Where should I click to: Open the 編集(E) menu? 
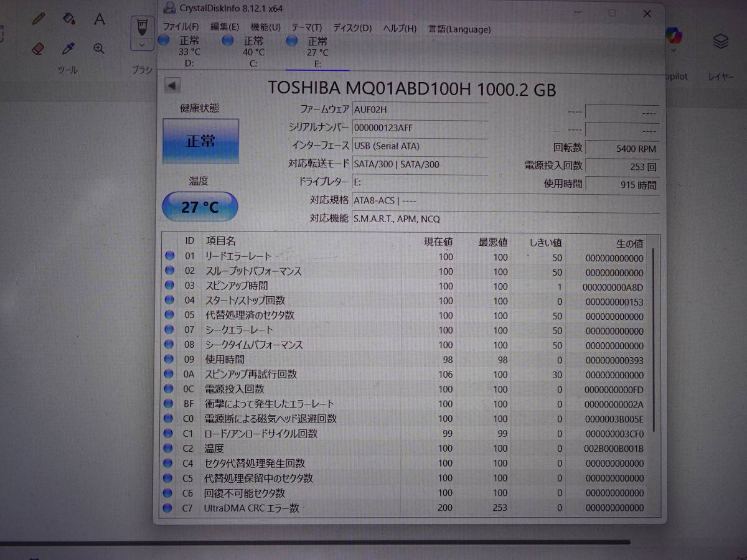[x=225, y=28]
